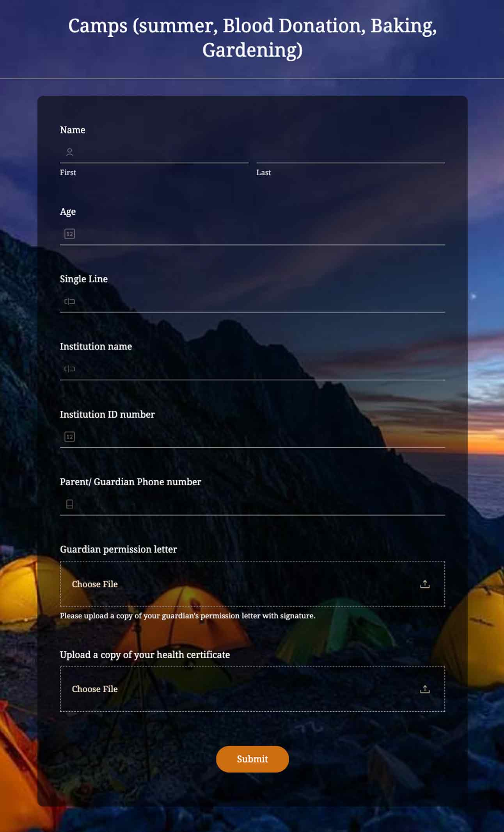Viewport: 504px width, 832px height.
Task: Click the 'Upload a copy of your health certificate' label
Action: [145, 655]
